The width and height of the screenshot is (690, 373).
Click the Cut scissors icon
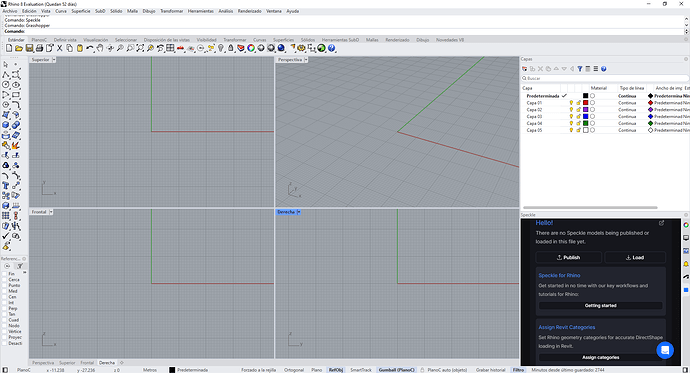pos(59,48)
